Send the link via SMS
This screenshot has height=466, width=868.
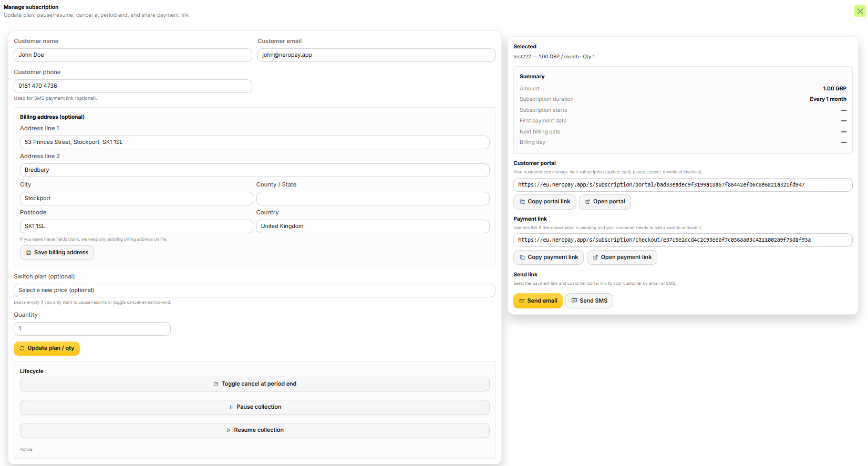click(588, 301)
